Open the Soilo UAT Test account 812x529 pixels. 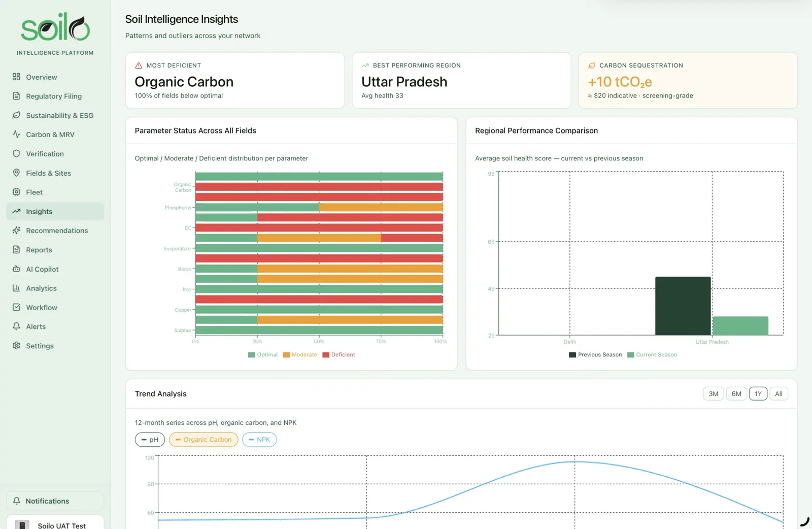point(55,523)
